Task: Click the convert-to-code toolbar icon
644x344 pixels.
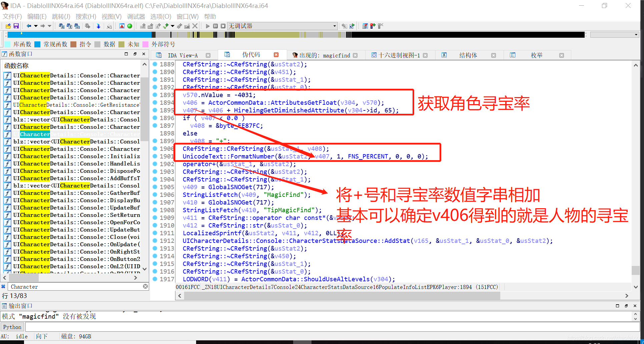Action: (x=143, y=26)
